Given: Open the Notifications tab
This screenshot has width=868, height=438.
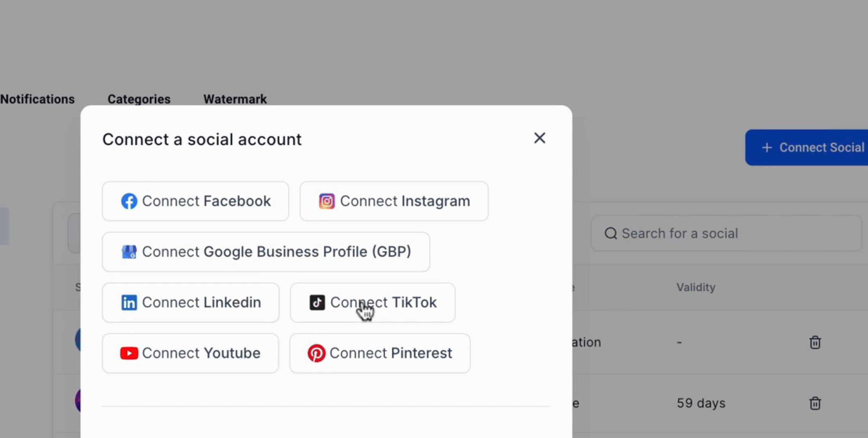Looking at the screenshot, I should click(37, 99).
